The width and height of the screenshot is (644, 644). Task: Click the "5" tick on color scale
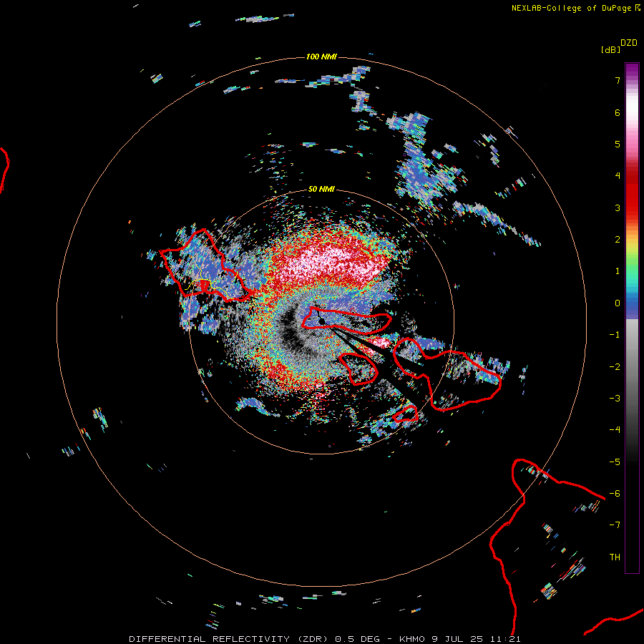coord(618,144)
